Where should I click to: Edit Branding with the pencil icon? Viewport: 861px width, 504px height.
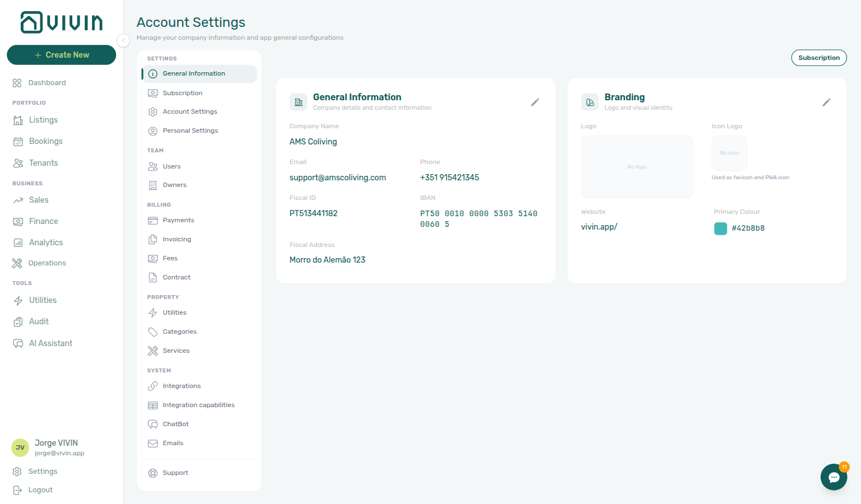(826, 102)
